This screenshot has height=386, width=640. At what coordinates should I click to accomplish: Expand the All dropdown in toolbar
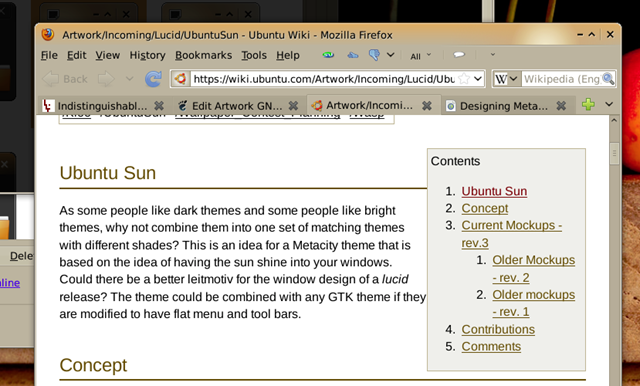click(x=420, y=55)
